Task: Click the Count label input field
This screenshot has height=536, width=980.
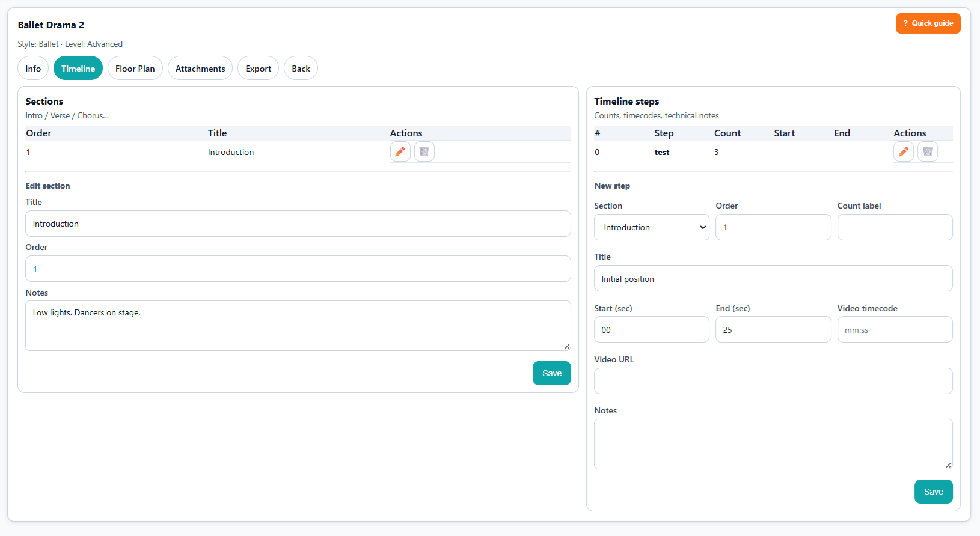Action: pyautogui.click(x=895, y=228)
